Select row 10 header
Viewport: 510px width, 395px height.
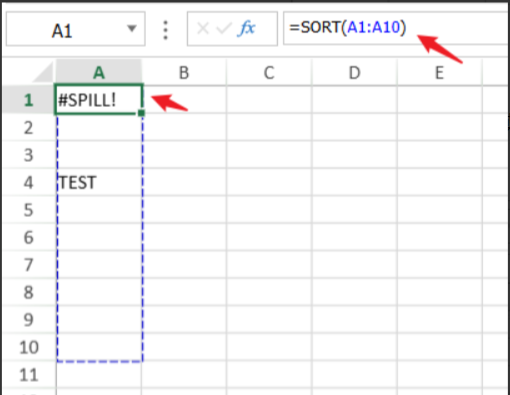coord(28,347)
